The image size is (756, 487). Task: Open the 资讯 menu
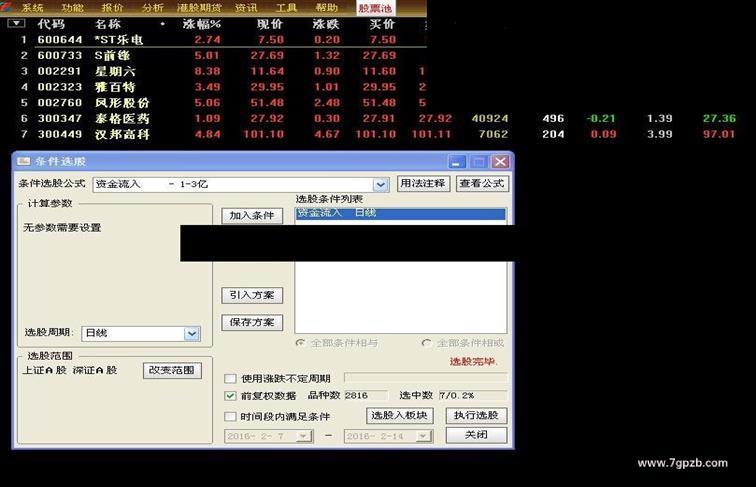(x=246, y=8)
